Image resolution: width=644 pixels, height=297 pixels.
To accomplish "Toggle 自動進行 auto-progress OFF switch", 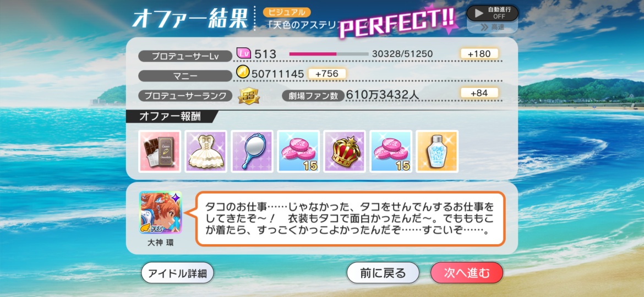I will (492, 13).
